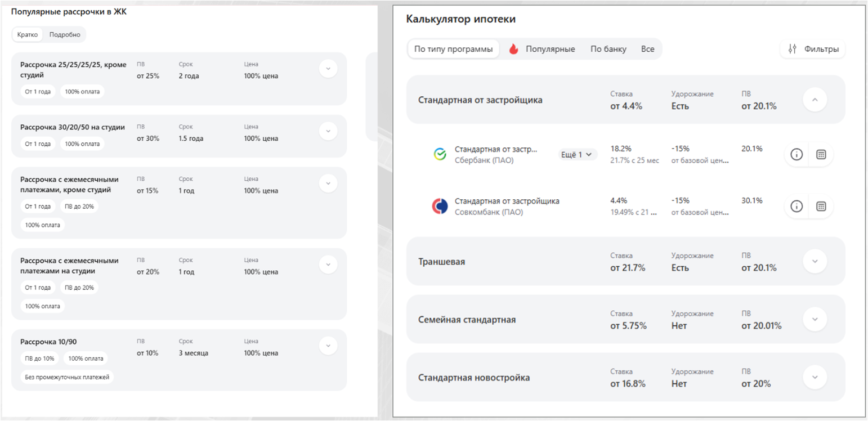Expand the Рассрочка 10/90 card
Image resolution: width=868 pixels, height=421 pixels.
tap(328, 346)
